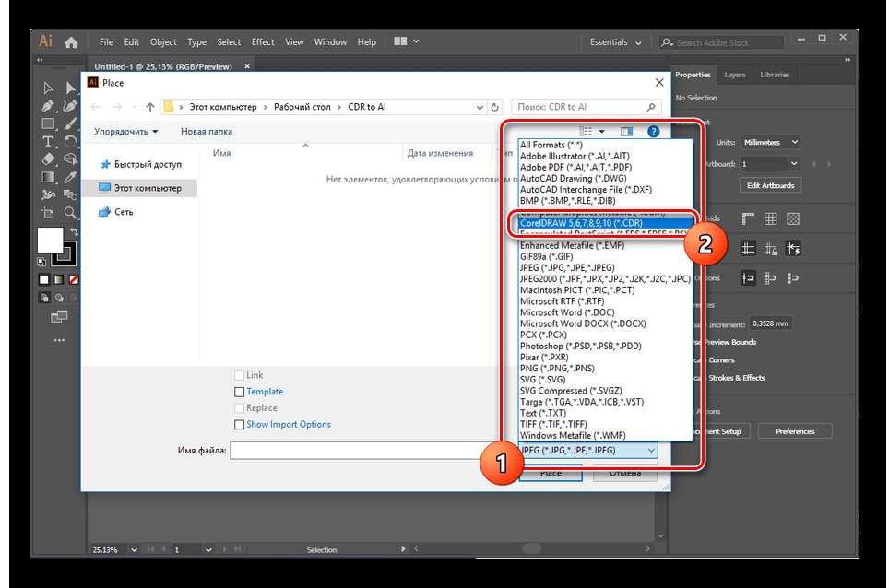Click the help question mark icon
This screenshot has width=889, height=588.
(653, 132)
